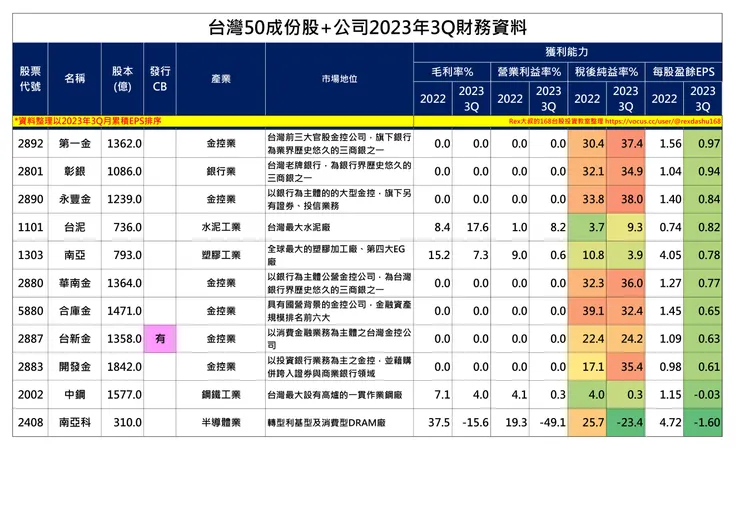Click the 台新金 name cell
This screenshot has width=740, height=523.
point(75,338)
